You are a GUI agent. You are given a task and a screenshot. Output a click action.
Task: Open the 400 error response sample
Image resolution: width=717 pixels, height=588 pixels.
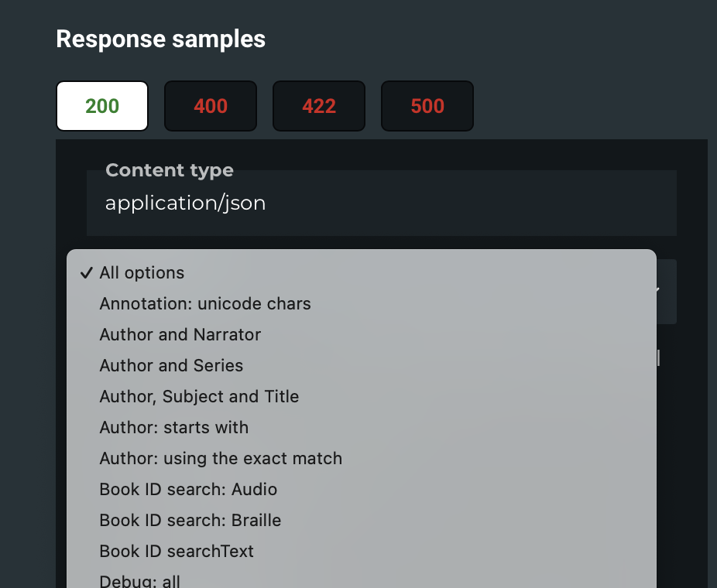coord(210,106)
